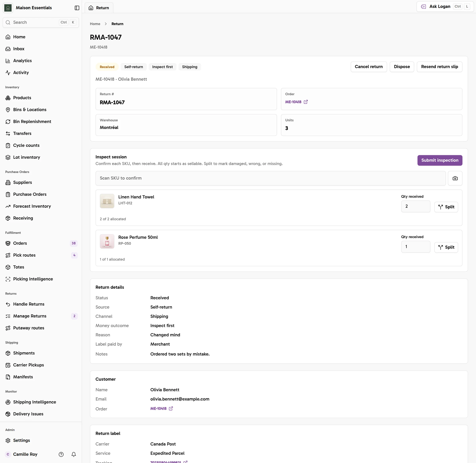Split the Linen Hand Towel quantity
This screenshot has width=476, height=463.
(446, 207)
